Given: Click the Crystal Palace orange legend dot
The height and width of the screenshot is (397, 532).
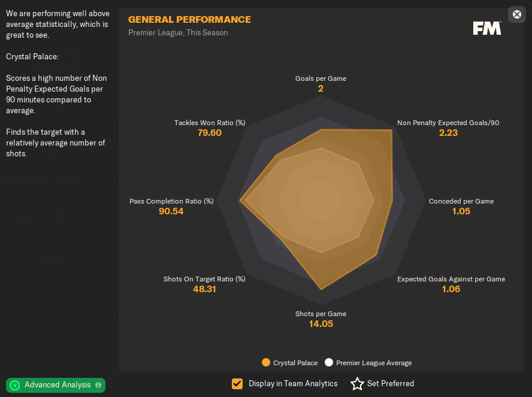Looking at the screenshot, I should [266, 362].
